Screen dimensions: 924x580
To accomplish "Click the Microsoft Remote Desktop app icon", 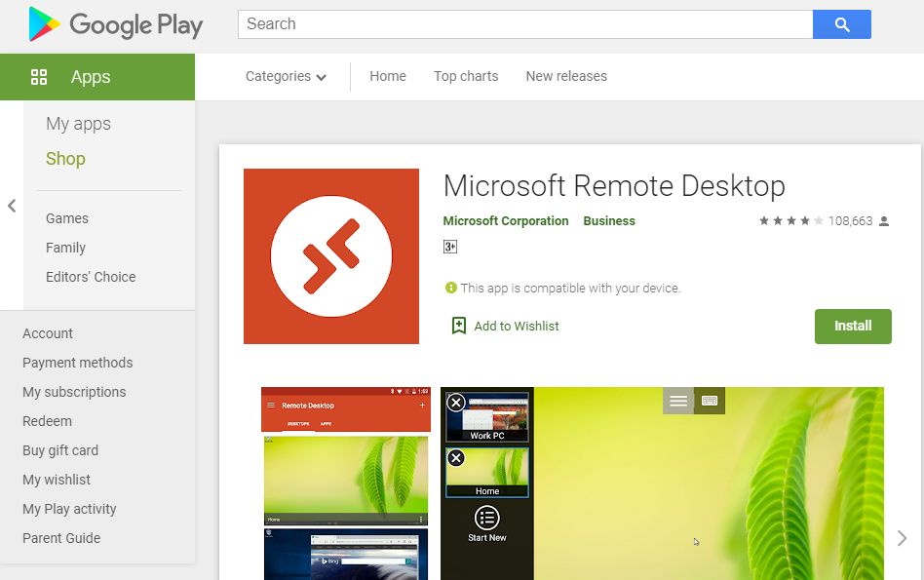I will tap(331, 256).
